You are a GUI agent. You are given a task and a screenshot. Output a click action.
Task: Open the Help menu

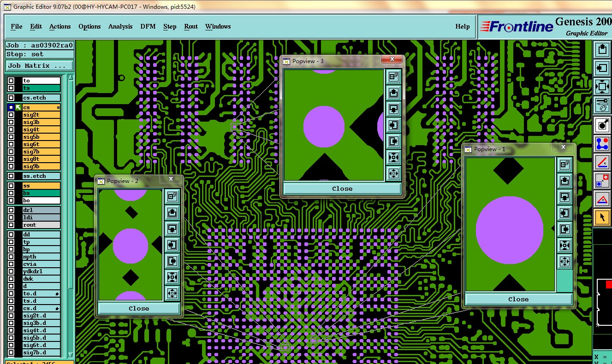pyautogui.click(x=463, y=26)
